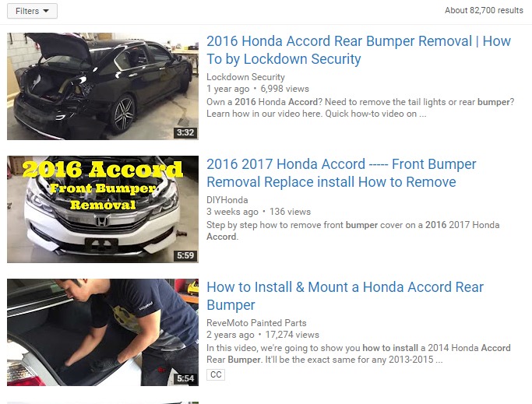Click the 5:54 duration badge
This screenshot has width=532, height=404.
click(185, 378)
